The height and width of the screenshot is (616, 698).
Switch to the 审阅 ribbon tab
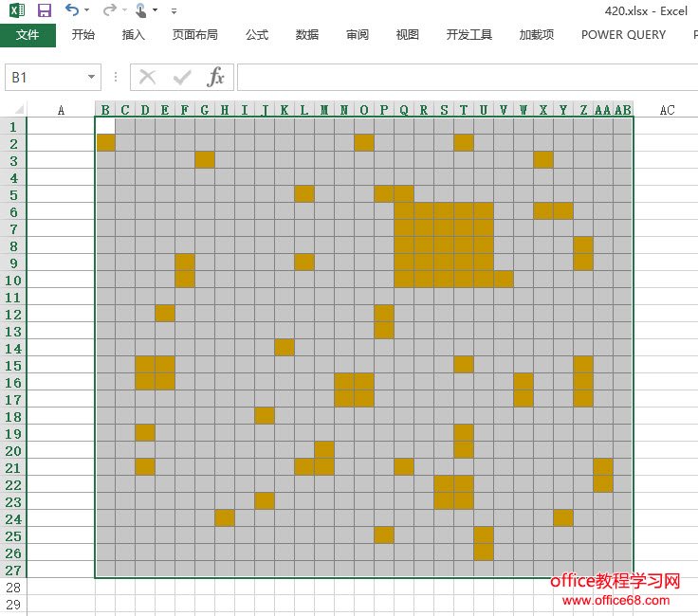357,35
